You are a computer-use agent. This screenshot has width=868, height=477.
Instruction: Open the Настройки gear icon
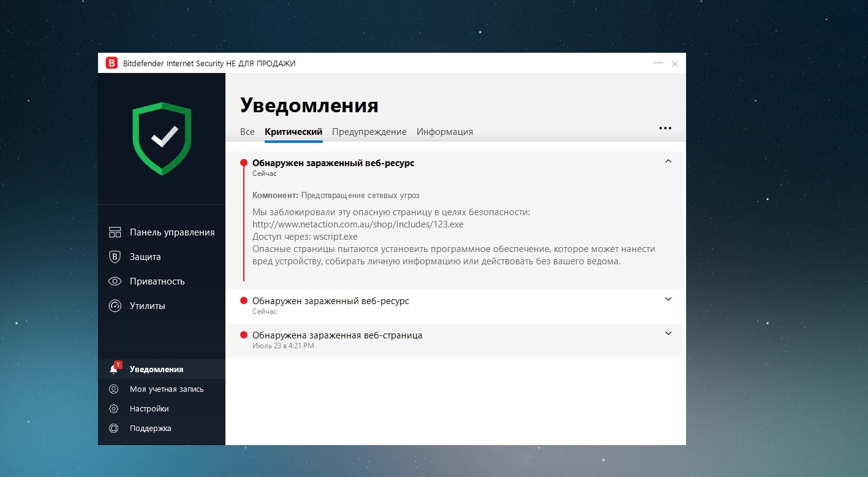click(x=113, y=409)
